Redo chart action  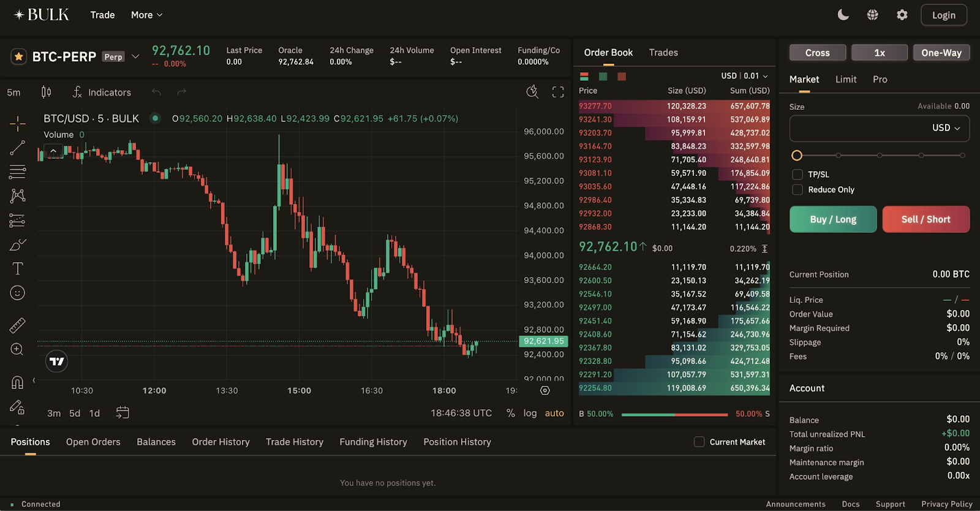[181, 92]
